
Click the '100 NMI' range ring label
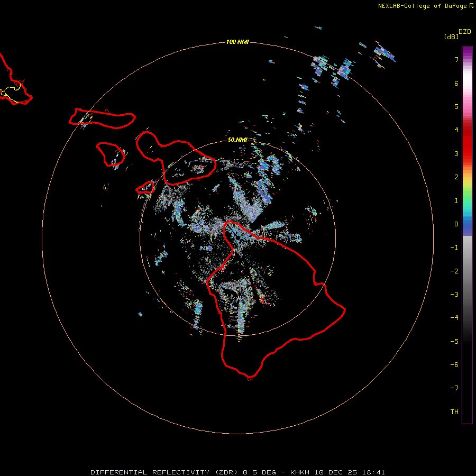click(x=237, y=42)
